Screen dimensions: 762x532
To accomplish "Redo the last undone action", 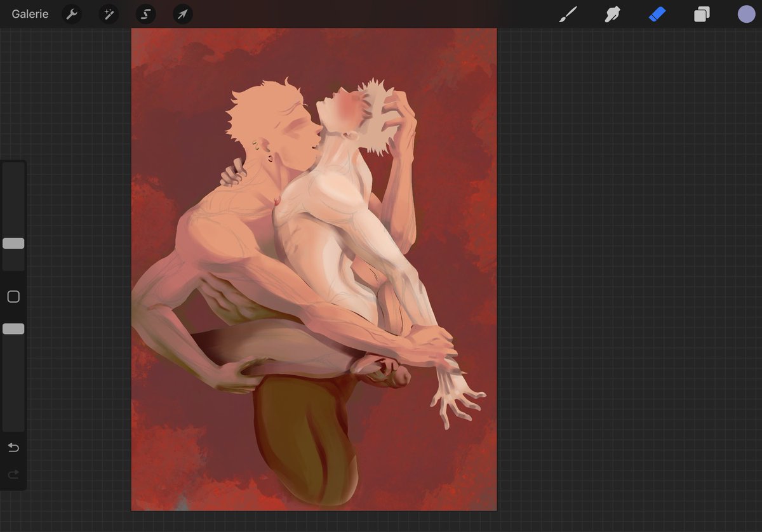I will (x=13, y=474).
